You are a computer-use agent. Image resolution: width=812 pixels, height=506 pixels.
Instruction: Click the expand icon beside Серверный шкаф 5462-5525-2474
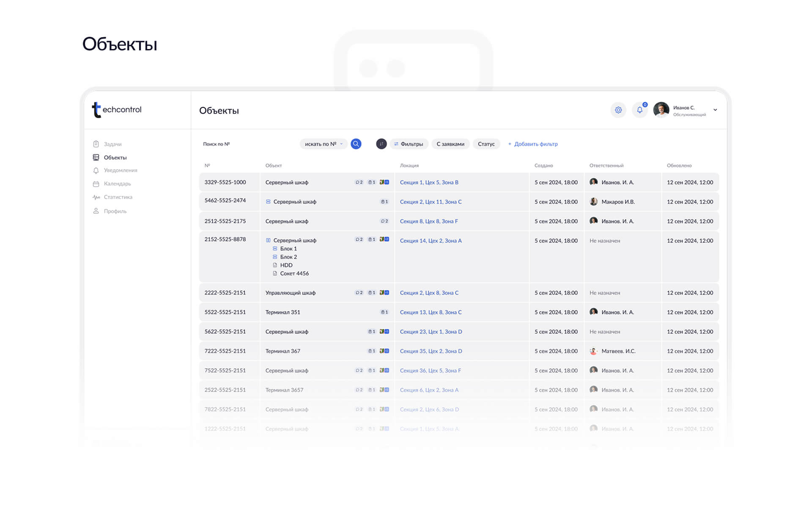[x=268, y=202]
